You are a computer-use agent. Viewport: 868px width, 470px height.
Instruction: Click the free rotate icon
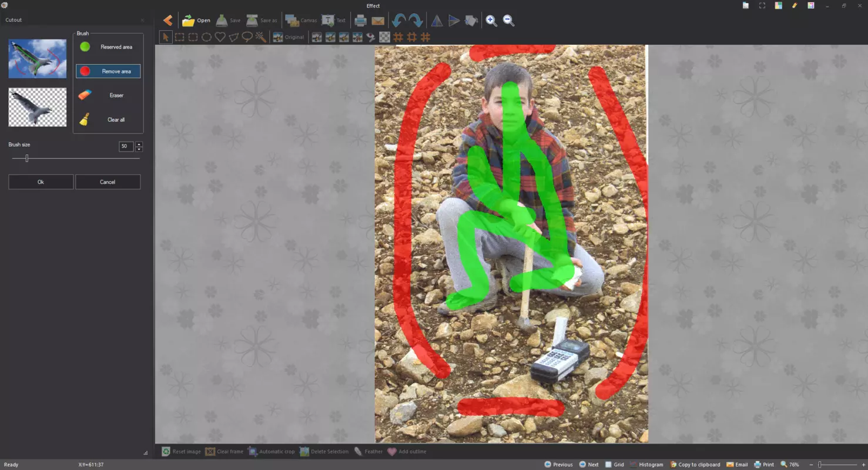pos(471,21)
